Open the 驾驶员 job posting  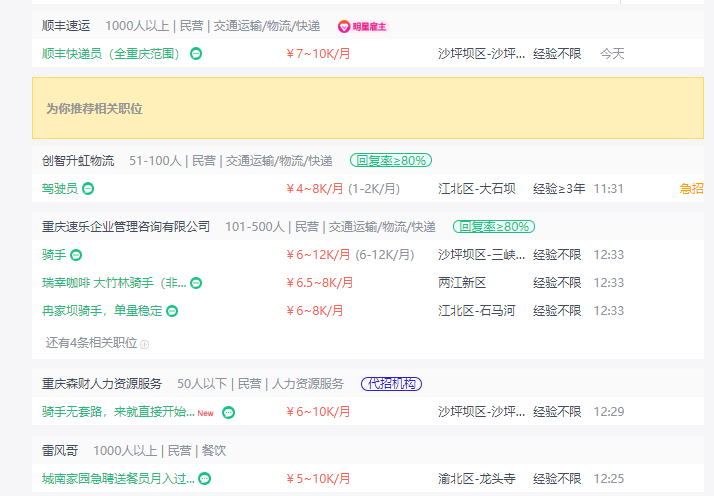(x=60, y=189)
